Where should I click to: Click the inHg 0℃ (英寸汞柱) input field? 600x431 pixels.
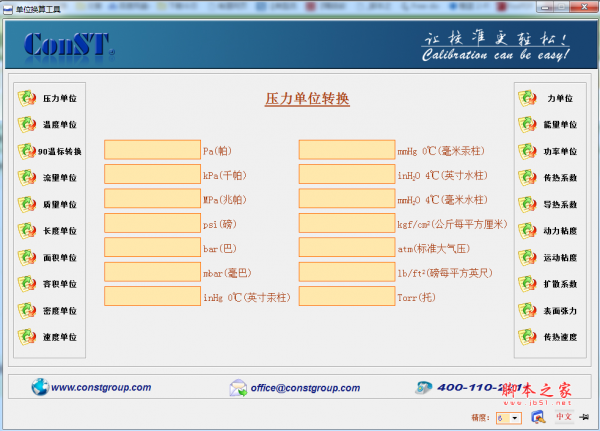(x=152, y=296)
